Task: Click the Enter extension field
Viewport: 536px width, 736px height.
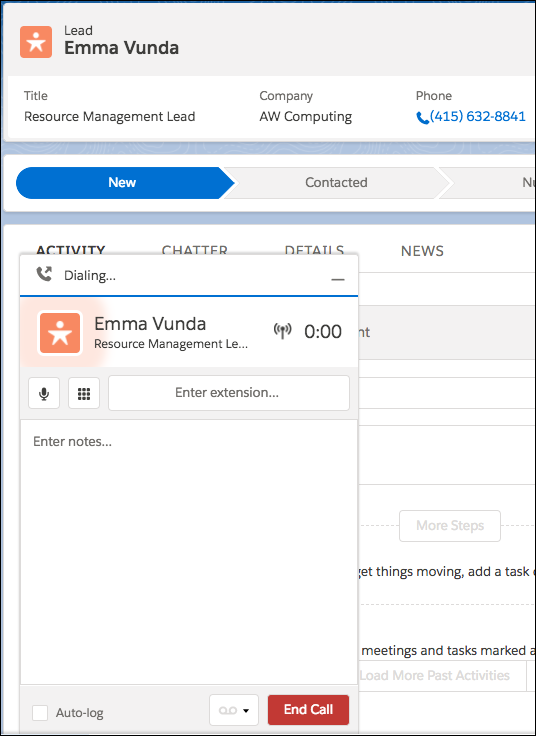Action: click(x=229, y=393)
